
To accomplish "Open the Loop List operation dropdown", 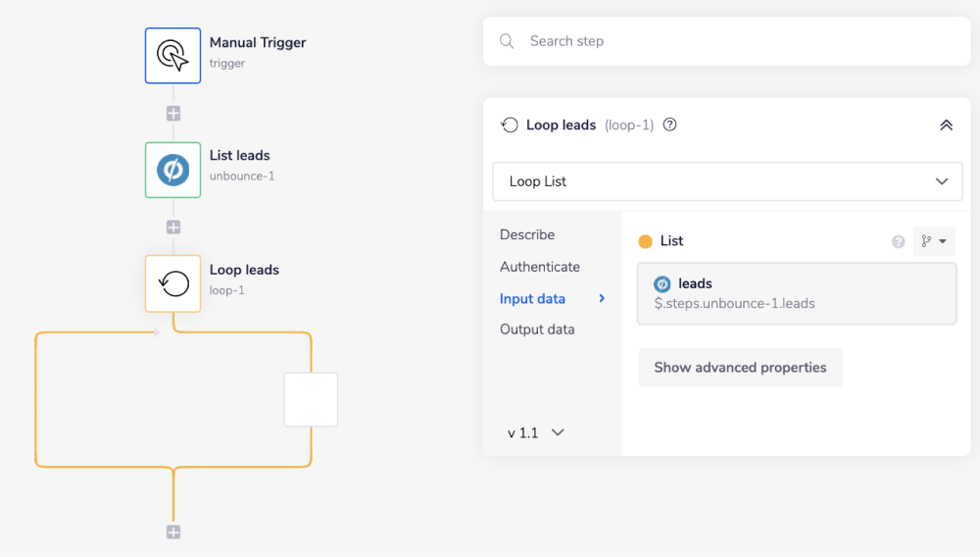I will [x=726, y=181].
